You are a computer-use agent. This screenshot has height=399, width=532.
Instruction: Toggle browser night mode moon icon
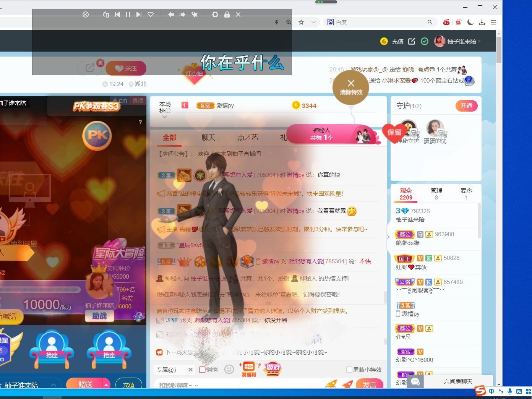470,22
